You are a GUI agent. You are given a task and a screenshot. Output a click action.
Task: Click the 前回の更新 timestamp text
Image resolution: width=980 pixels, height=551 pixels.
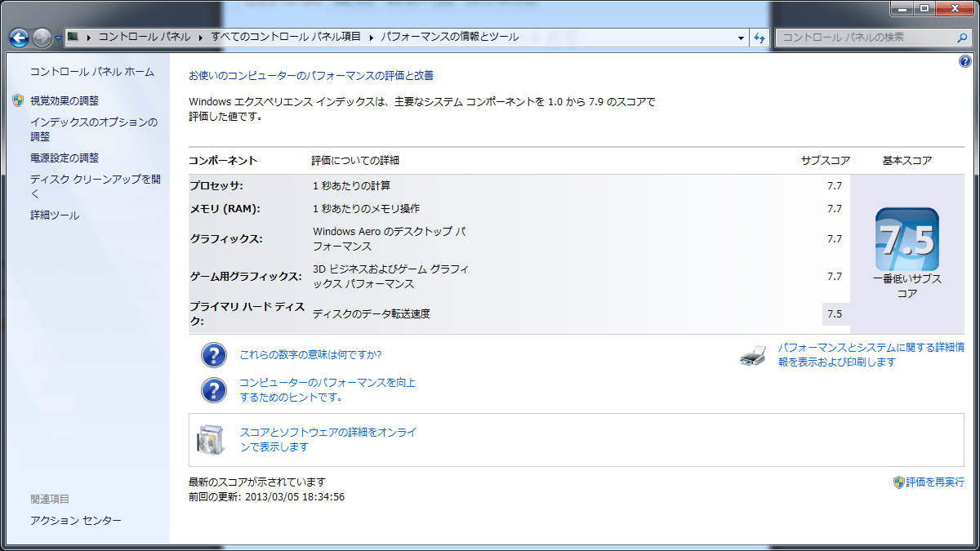[266, 496]
